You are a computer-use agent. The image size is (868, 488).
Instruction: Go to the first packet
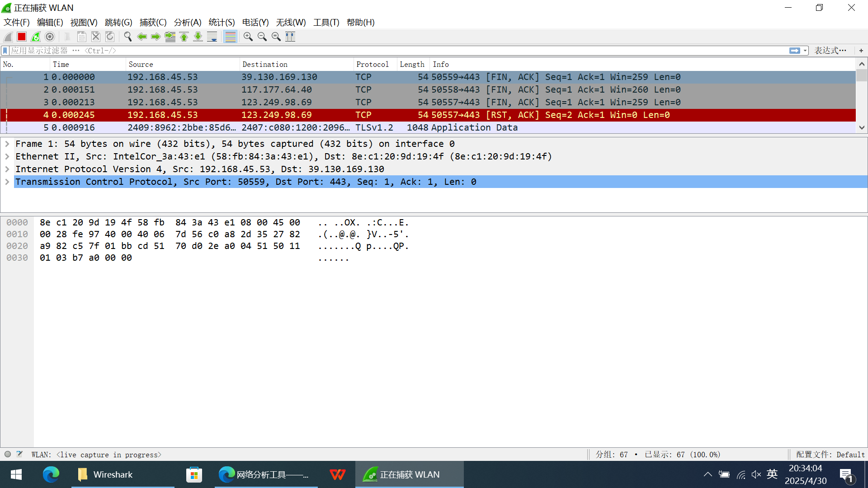(184, 37)
